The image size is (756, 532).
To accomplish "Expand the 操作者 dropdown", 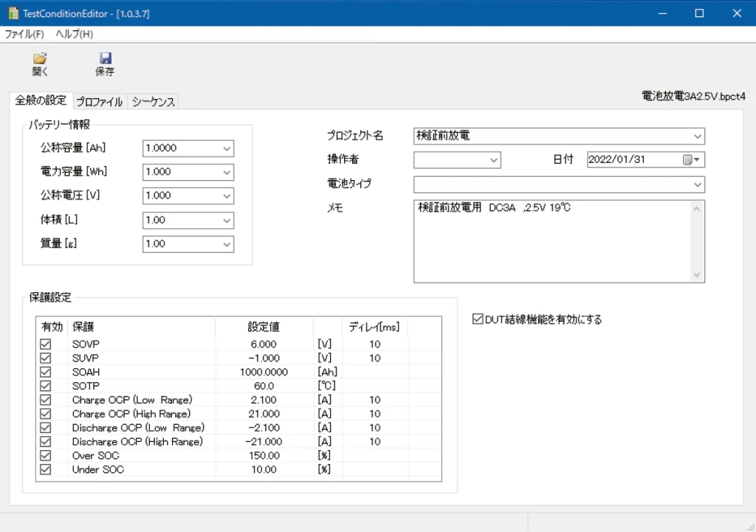I will pyautogui.click(x=493, y=159).
